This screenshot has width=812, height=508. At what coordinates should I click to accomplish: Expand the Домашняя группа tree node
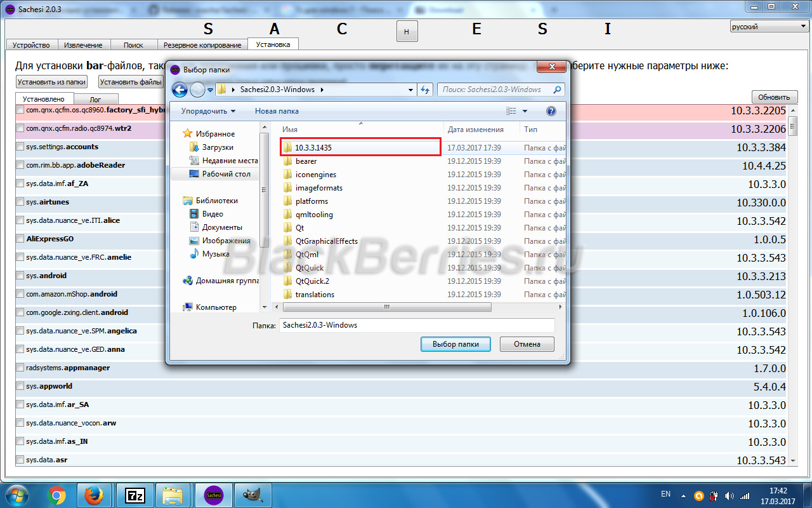[x=220, y=281]
